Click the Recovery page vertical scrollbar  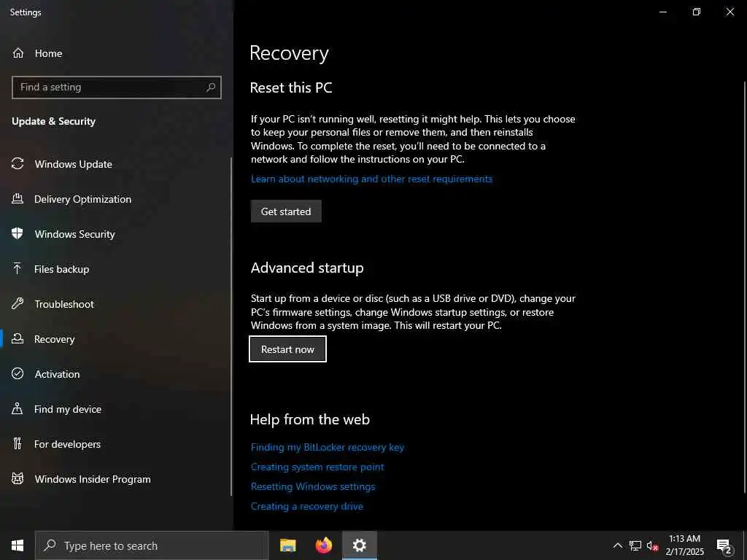[744, 287]
